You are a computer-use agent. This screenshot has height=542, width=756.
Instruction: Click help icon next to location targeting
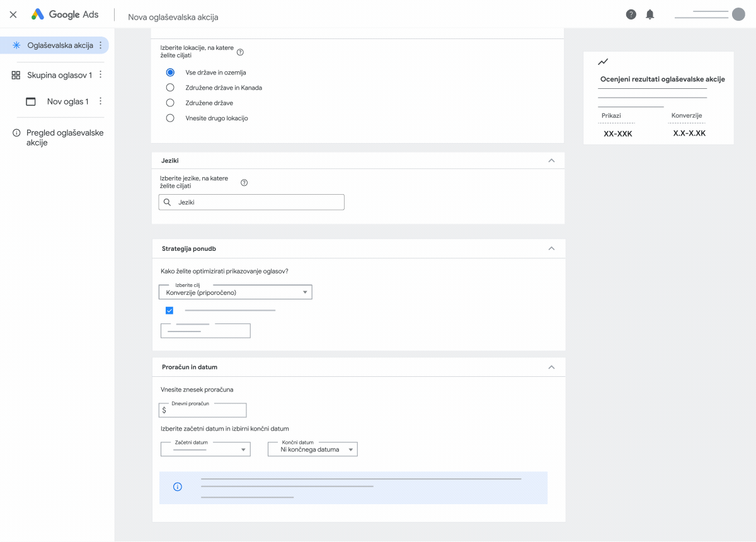pyautogui.click(x=240, y=52)
